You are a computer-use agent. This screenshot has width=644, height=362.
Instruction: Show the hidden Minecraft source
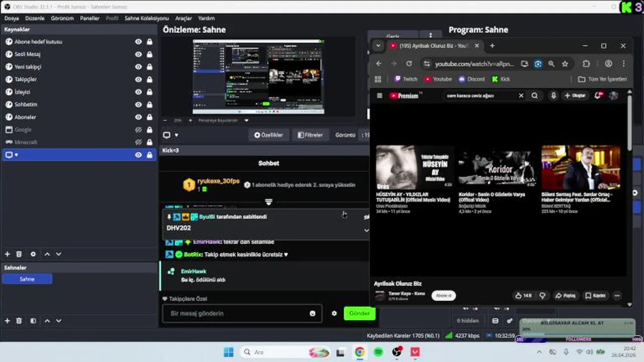tap(138, 142)
